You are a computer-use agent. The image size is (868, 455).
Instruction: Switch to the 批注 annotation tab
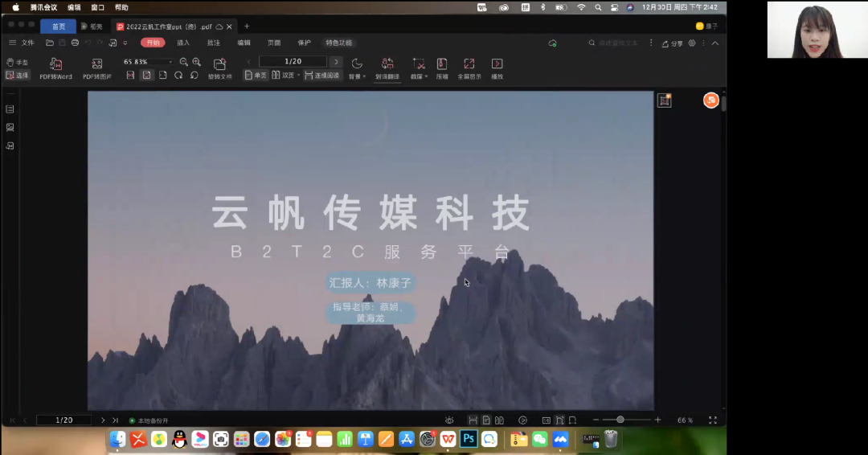point(214,43)
